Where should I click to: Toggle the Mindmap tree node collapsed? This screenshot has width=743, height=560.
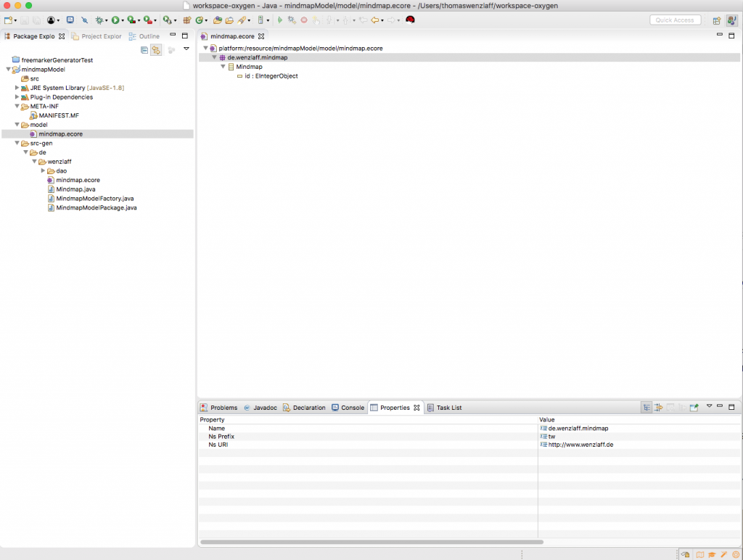[223, 67]
